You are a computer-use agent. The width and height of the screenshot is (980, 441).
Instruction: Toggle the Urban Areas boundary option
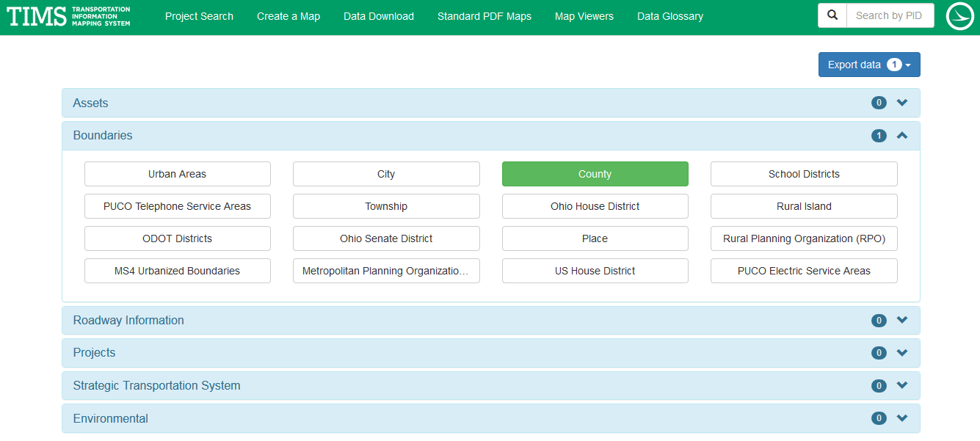pos(177,174)
